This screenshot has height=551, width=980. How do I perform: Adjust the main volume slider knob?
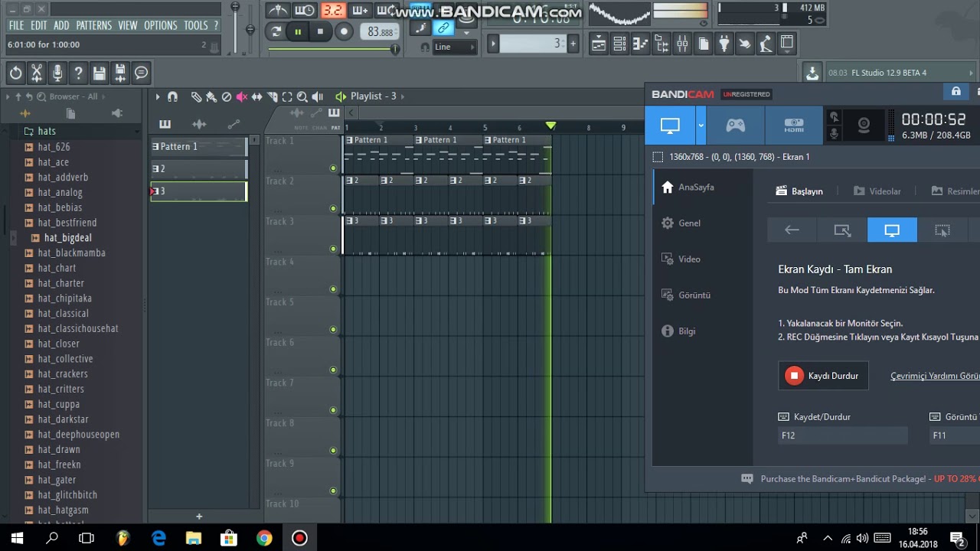[235, 8]
